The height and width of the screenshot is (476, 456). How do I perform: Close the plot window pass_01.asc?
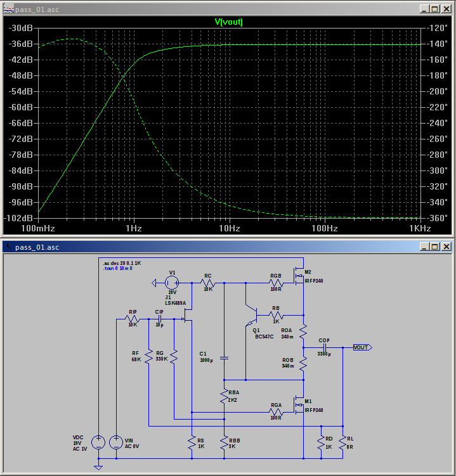coord(446,9)
